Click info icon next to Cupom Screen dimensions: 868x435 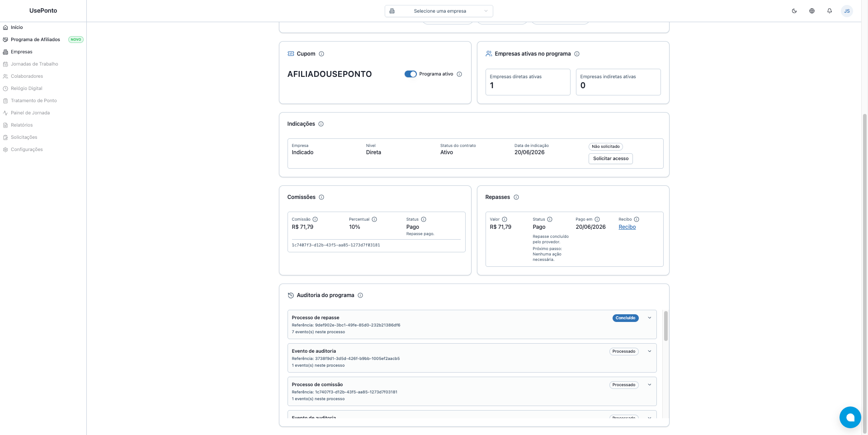[321, 54]
